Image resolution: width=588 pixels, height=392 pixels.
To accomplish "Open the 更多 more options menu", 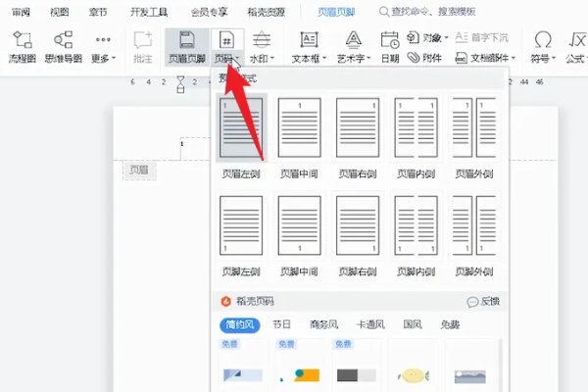I will (x=103, y=49).
